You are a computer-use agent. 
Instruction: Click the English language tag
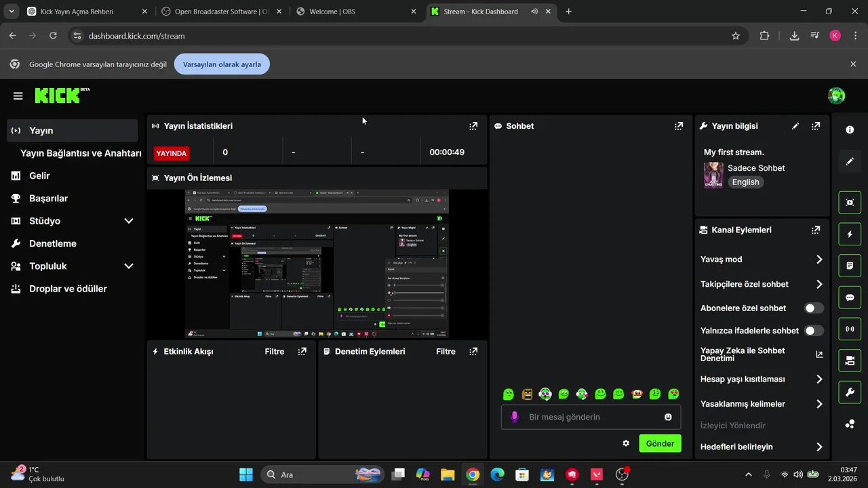coord(745,182)
